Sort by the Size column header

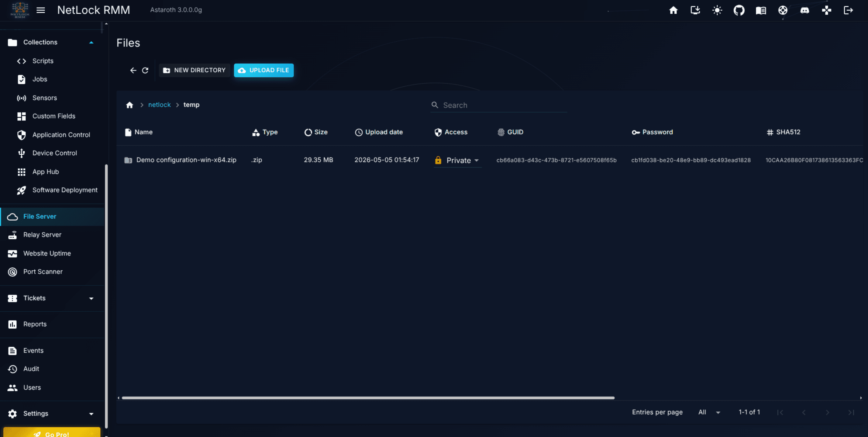pos(316,132)
